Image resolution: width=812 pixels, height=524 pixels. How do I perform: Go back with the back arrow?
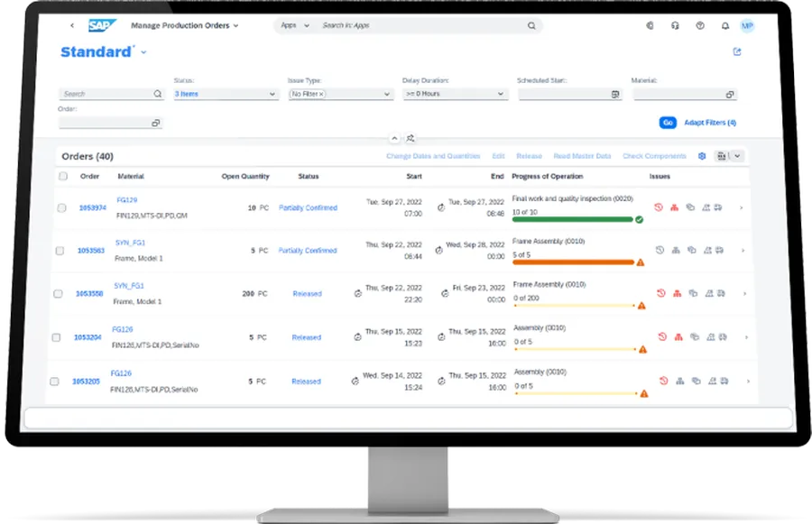[72, 26]
